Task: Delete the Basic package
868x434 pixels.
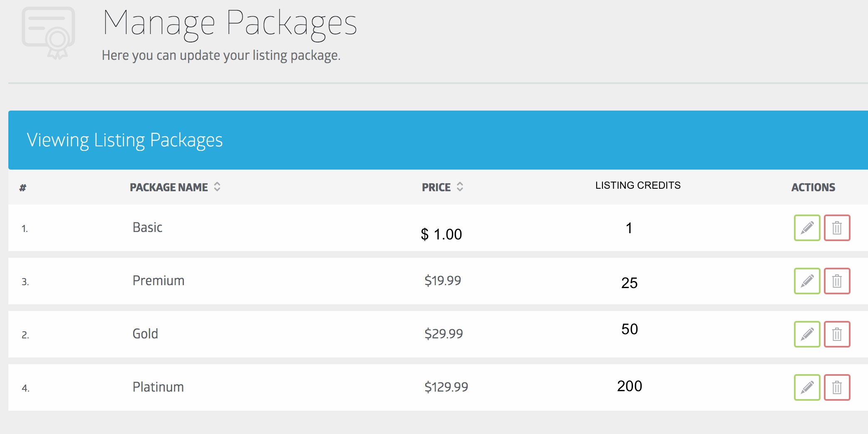Action: pyautogui.click(x=837, y=228)
